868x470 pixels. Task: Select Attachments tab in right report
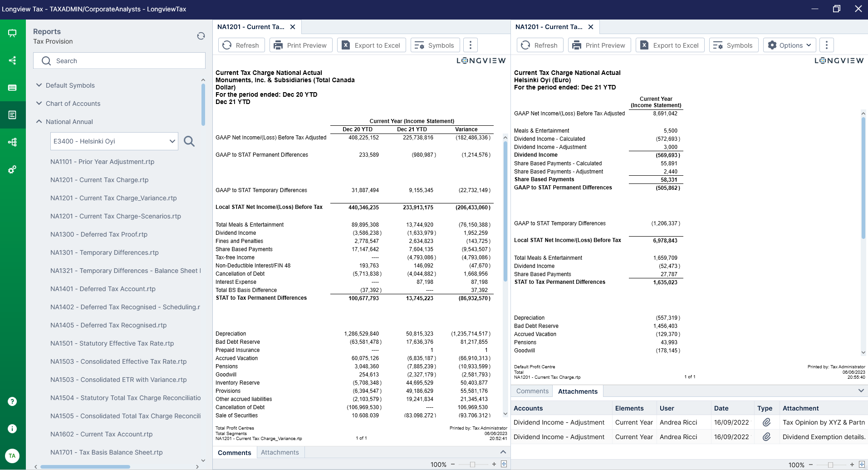click(x=578, y=391)
